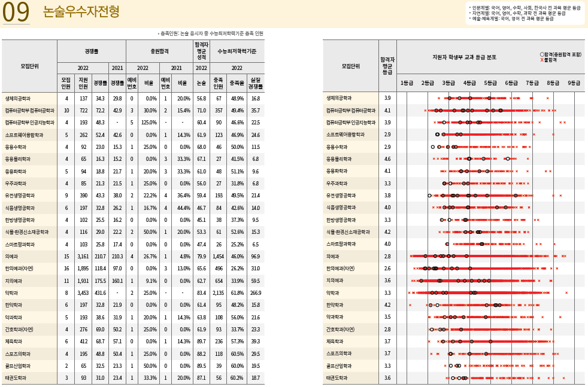Click competition rate 431.6 for 약학과
This screenshot has width=588, height=387.
[x=100, y=293]
